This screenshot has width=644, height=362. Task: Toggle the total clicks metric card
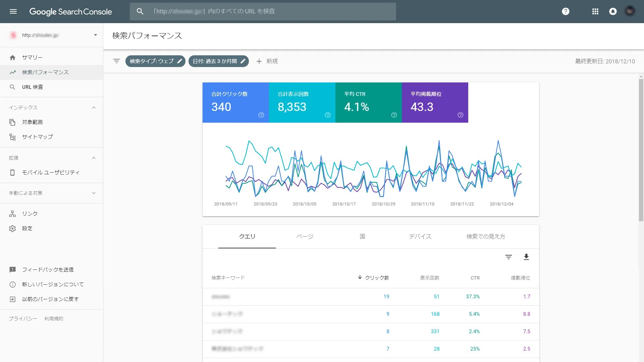click(x=235, y=102)
